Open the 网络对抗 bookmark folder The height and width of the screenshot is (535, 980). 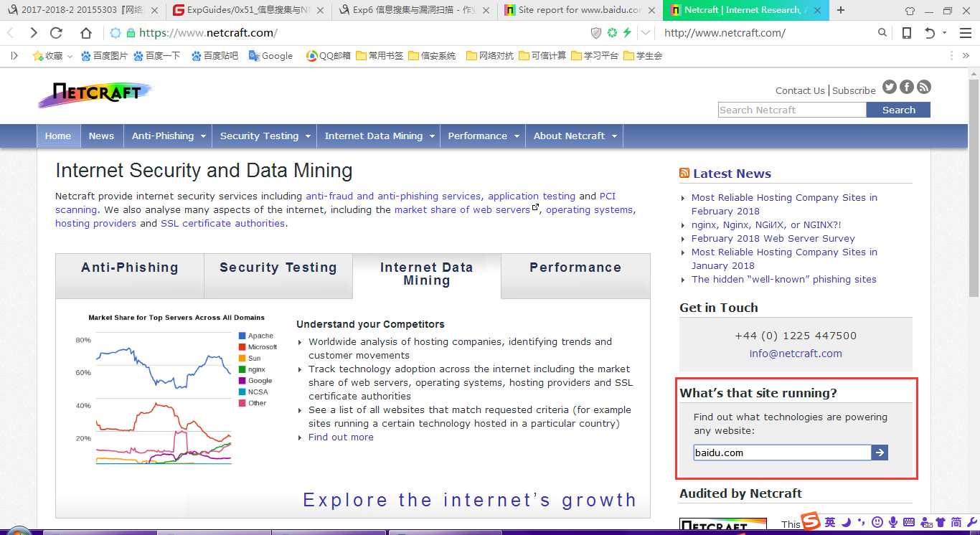coord(490,55)
